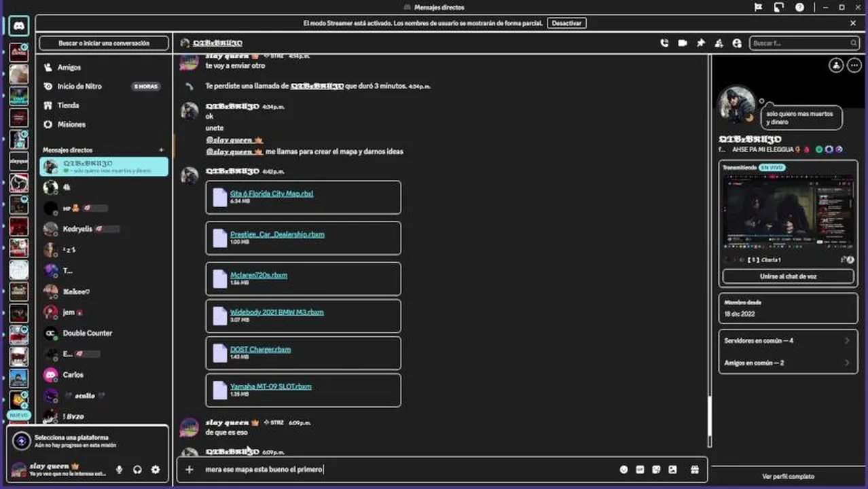Click the Buscar search field in header
The image size is (868, 489).
(x=804, y=43)
